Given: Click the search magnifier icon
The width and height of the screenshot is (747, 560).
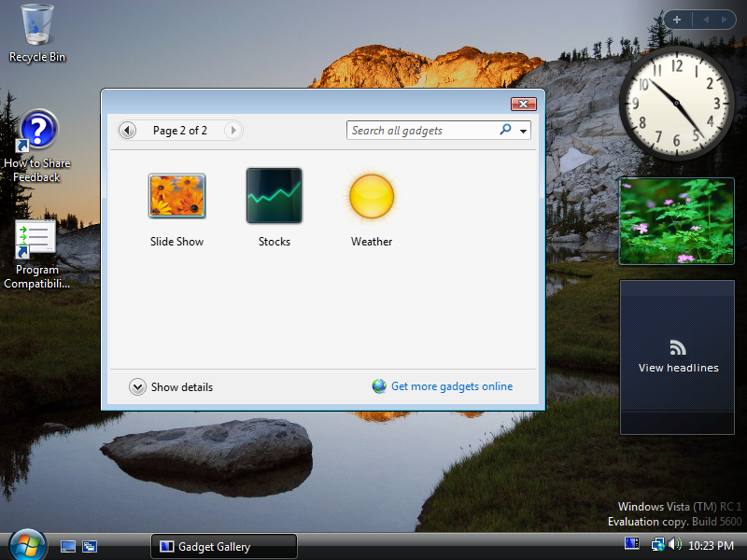Looking at the screenshot, I should coord(505,130).
